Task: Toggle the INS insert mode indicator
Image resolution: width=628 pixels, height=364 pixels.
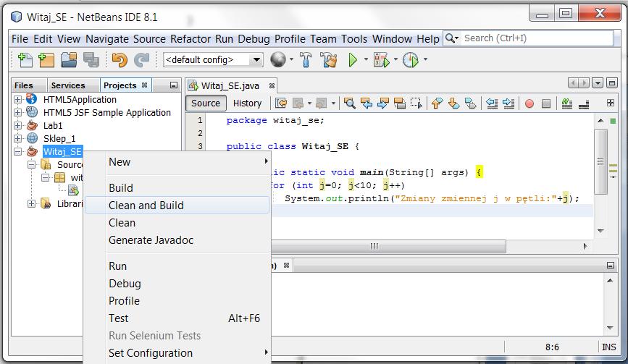Action: click(608, 347)
